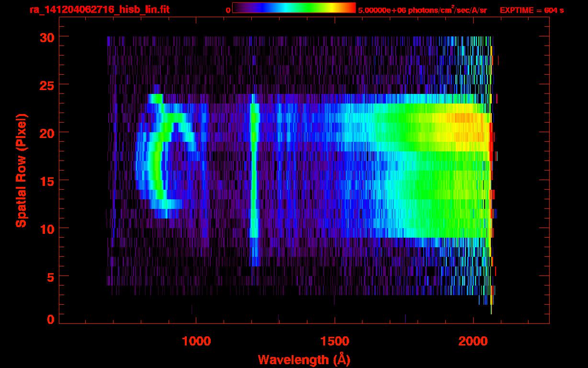588x368 pixels.
Task: Click the color scale minimum label 0
Action: click(x=228, y=10)
